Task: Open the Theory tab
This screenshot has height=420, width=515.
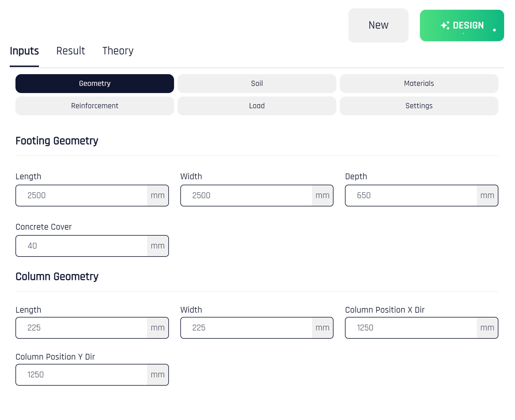Action: pyautogui.click(x=118, y=51)
